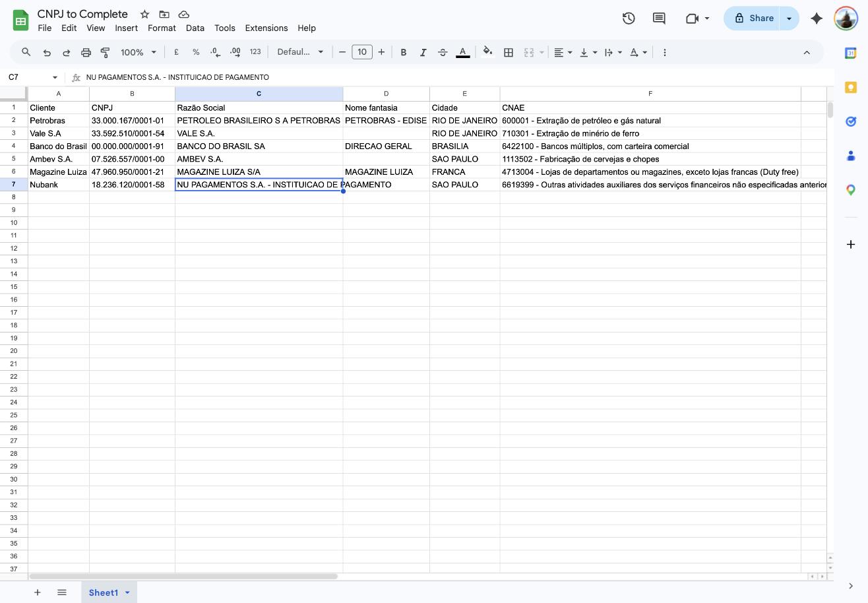
Task: Hide the menus with collapse arrow
Action: click(x=807, y=52)
